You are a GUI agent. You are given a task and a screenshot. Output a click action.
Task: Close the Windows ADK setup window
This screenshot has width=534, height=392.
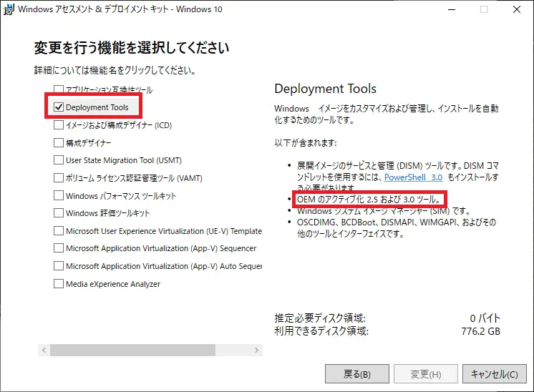[x=517, y=9]
